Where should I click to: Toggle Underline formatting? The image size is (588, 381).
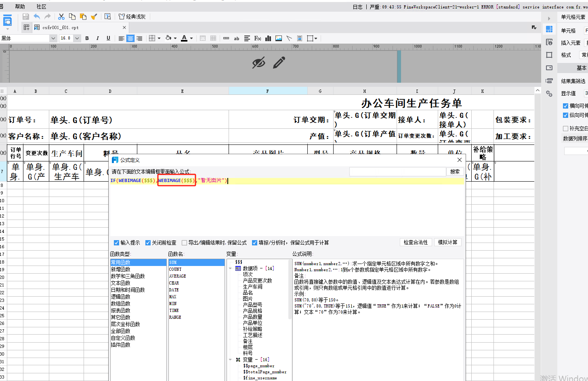tap(108, 38)
